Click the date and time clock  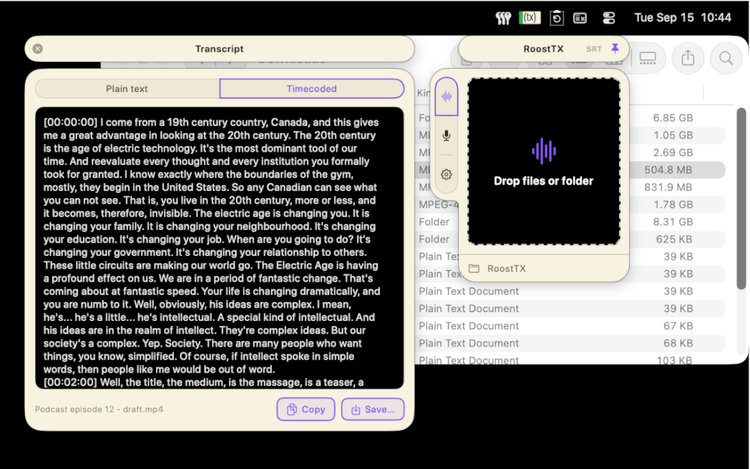[x=683, y=18]
